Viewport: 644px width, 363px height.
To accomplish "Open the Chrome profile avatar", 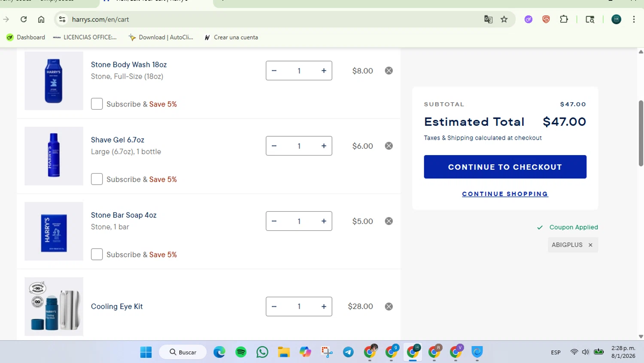I will (616, 19).
